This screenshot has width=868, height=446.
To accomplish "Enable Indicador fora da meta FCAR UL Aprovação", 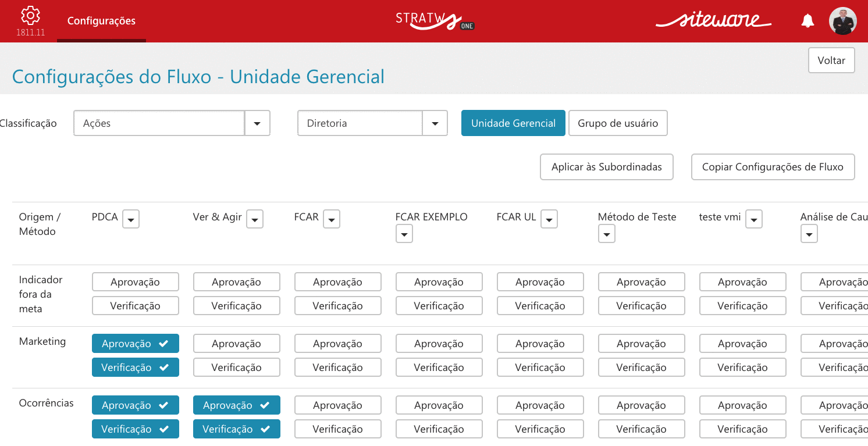I will [x=540, y=282].
